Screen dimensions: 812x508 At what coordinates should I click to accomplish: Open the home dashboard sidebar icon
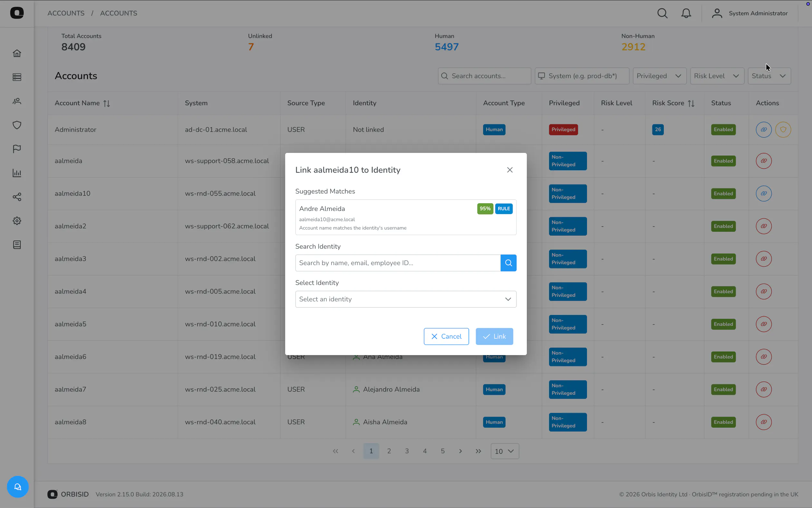pos(17,53)
